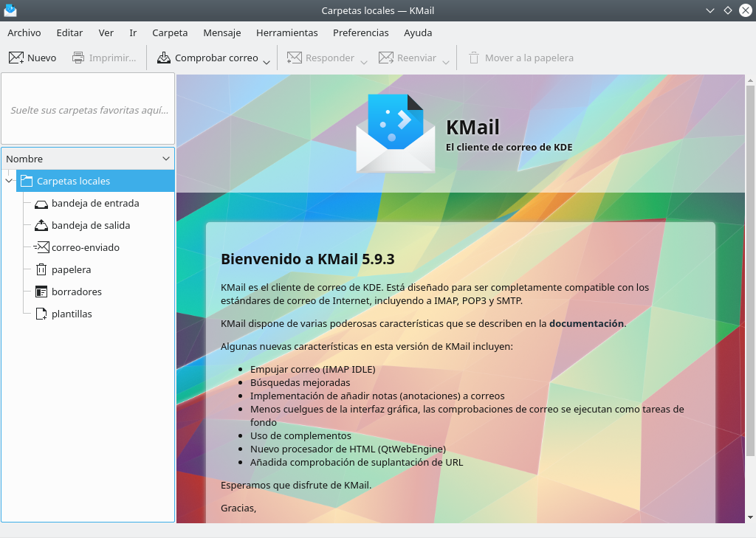Click the bandeja de salida folder icon
This screenshot has width=756, height=538.
[x=41, y=225]
